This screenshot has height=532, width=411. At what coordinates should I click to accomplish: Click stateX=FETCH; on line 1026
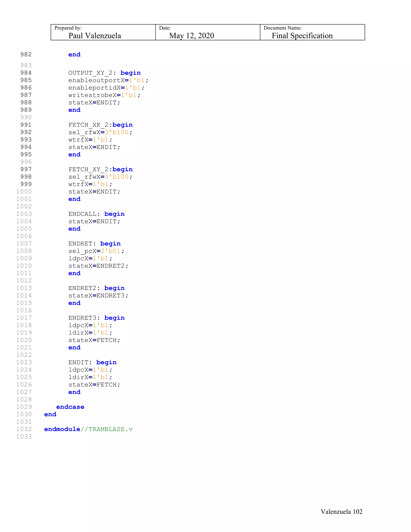point(95,385)
